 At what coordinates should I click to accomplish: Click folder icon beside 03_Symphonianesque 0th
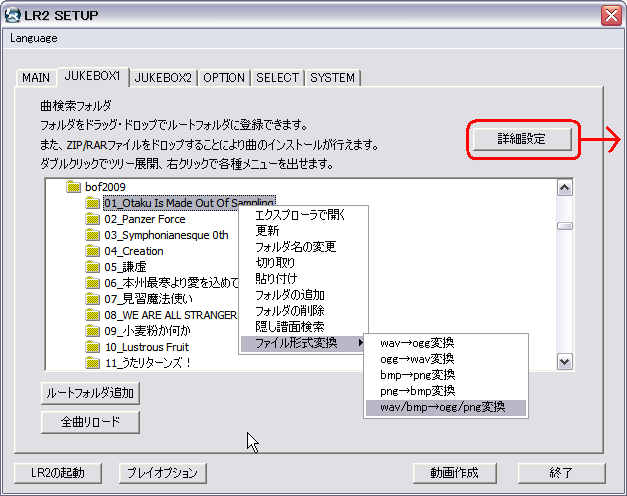coord(93,235)
